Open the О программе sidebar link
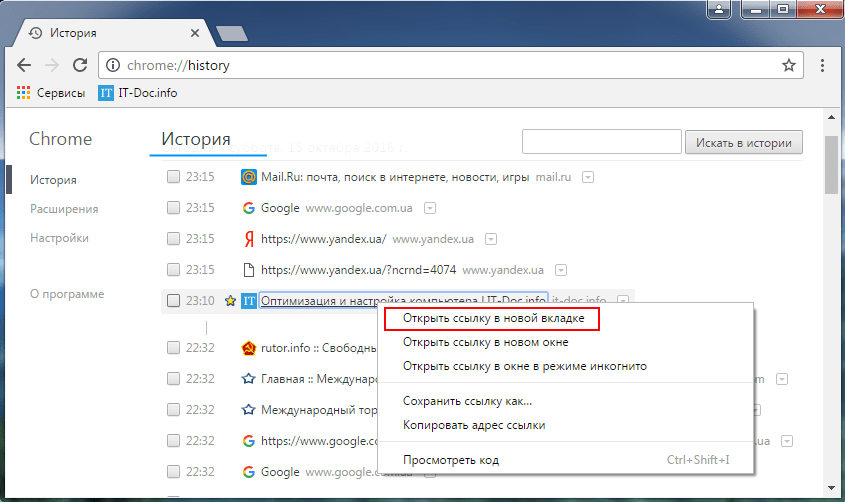This screenshot has width=845, height=502. [67, 294]
